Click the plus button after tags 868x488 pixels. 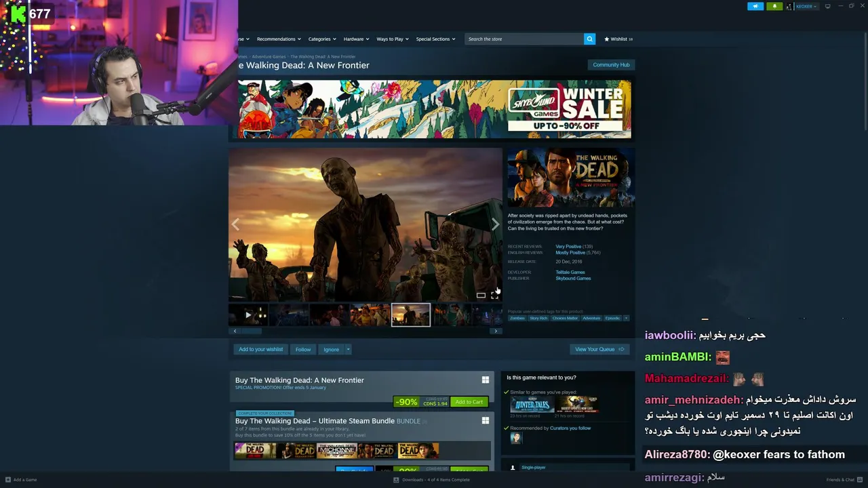626,318
